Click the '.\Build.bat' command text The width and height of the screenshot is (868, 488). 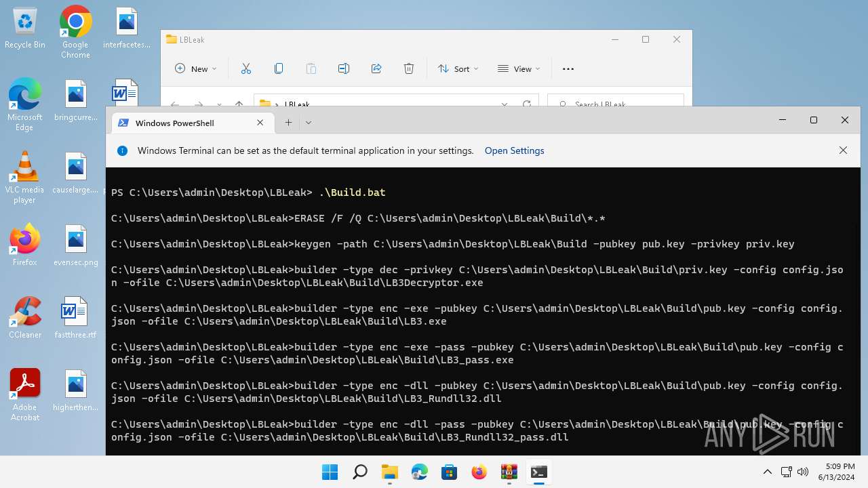pyautogui.click(x=352, y=192)
